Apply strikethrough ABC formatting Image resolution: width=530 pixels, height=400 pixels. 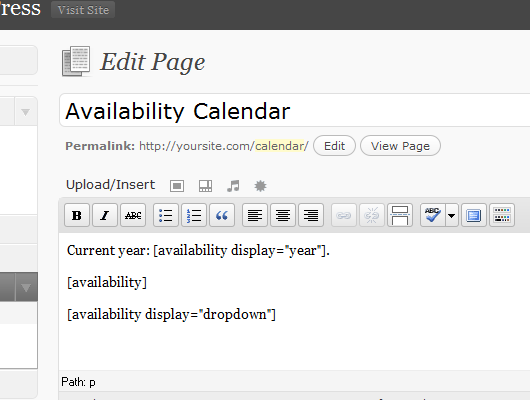133,215
